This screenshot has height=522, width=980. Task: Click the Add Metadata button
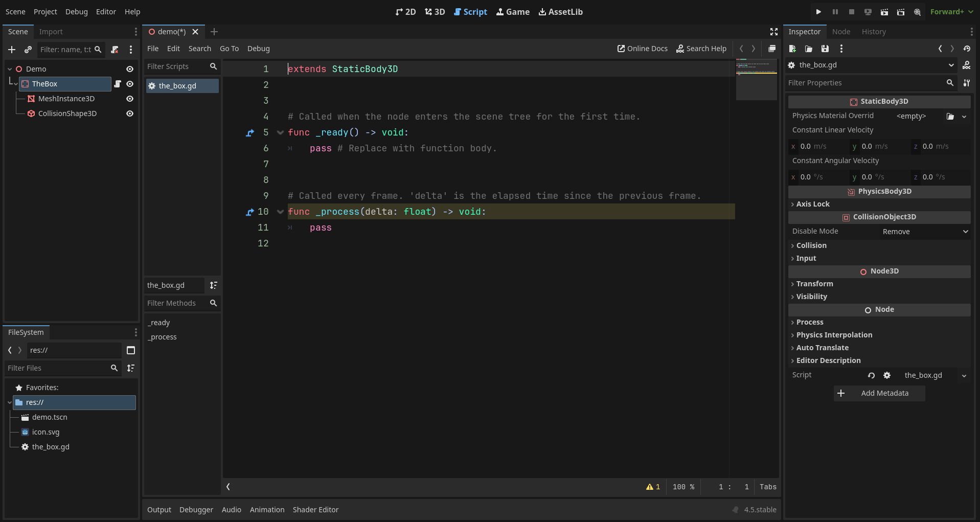(x=878, y=393)
